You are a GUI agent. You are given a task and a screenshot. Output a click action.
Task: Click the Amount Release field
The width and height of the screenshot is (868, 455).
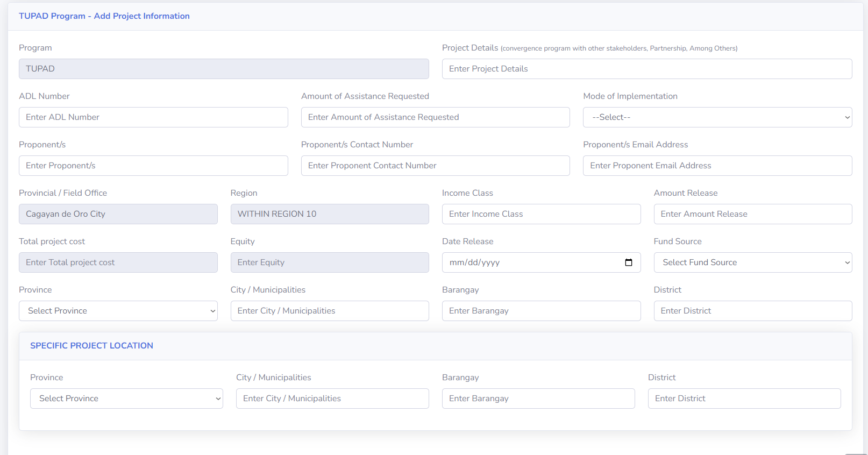pyautogui.click(x=753, y=214)
